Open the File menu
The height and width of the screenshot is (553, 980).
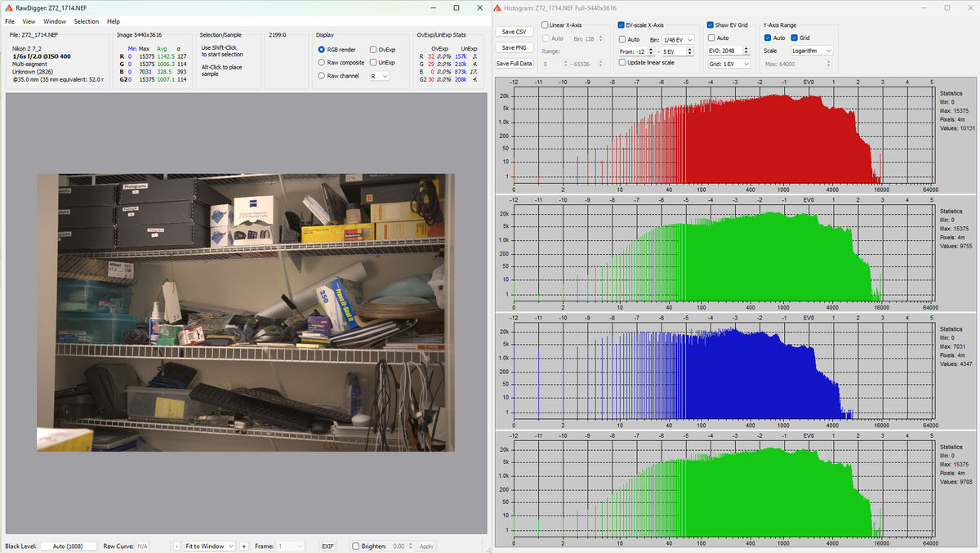pyautogui.click(x=10, y=21)
